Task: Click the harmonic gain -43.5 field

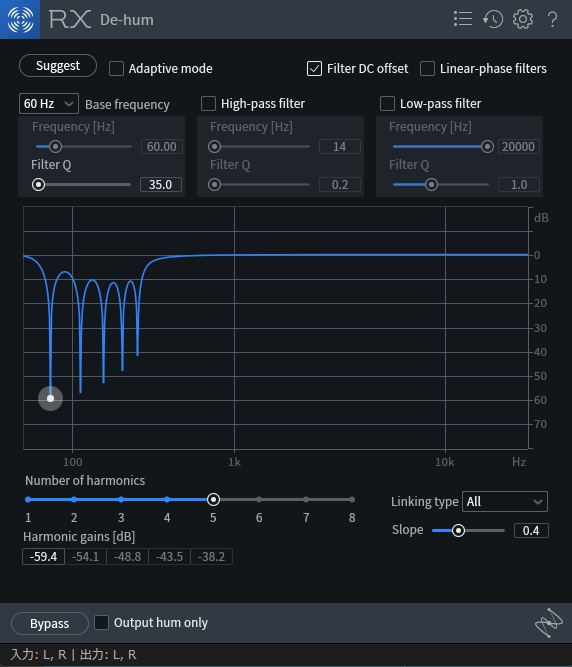Action: point(169,557)
